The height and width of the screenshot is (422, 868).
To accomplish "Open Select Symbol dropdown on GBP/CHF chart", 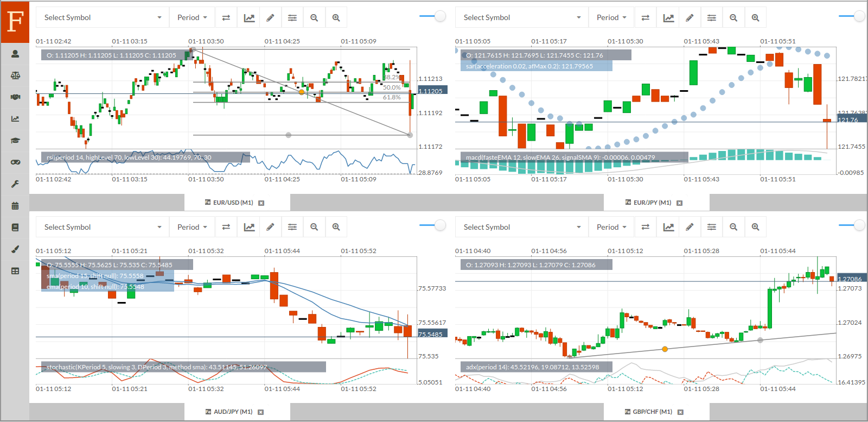I will pyautogui.click(x=522, y=228).
